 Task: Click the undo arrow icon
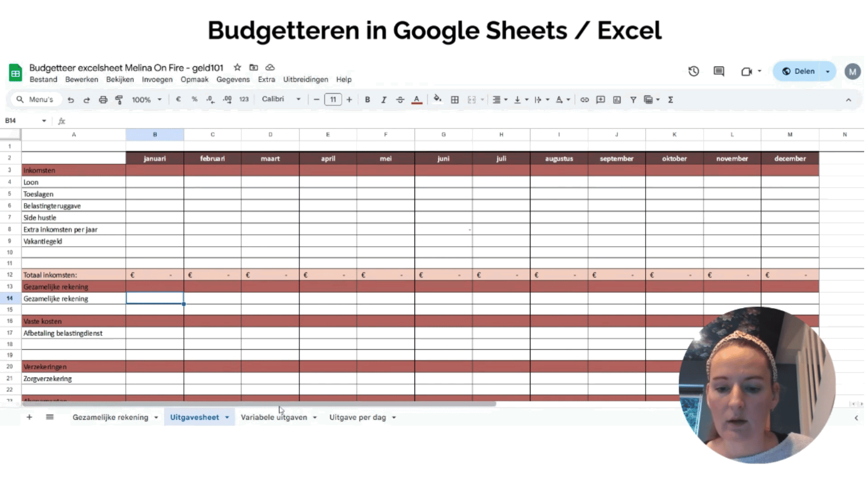click(x=71, y=100)
